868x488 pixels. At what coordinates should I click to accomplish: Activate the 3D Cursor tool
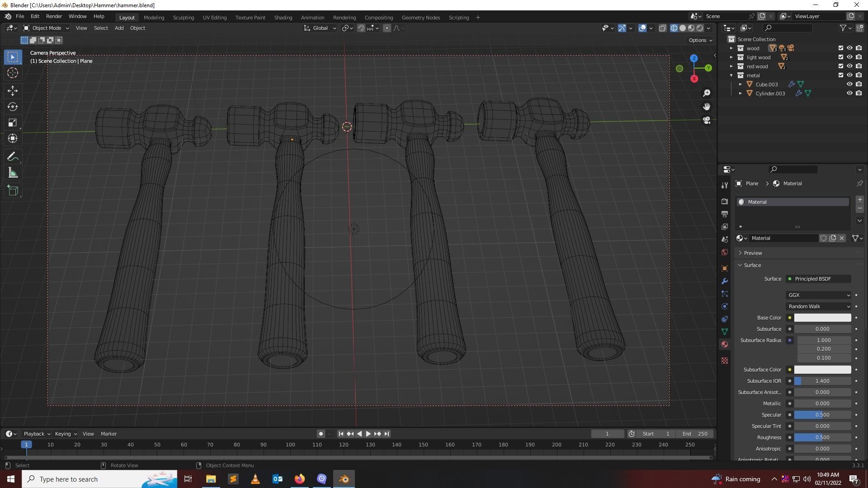tap(13, 73)
